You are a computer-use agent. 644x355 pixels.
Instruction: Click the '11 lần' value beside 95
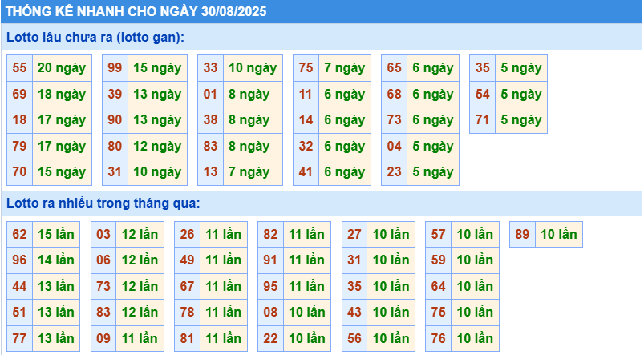pyautogui.click(x=307, y=286)
